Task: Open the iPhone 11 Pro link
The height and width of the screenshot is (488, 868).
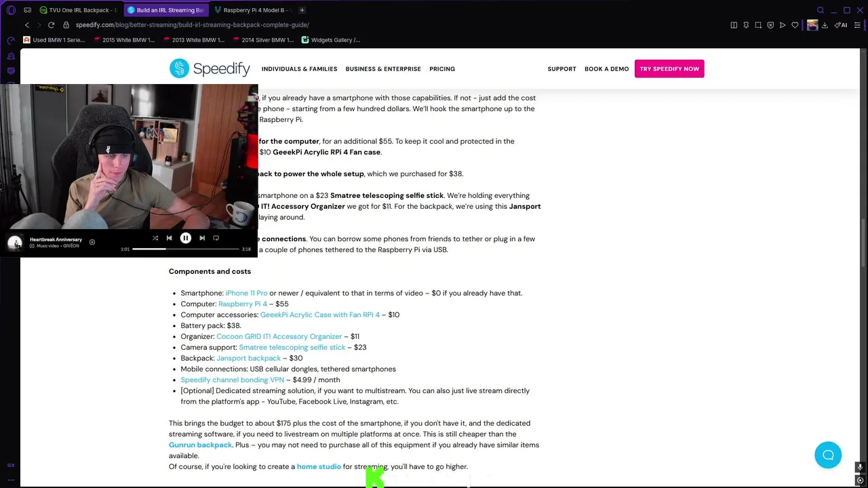Action: (x=246, y=293)
